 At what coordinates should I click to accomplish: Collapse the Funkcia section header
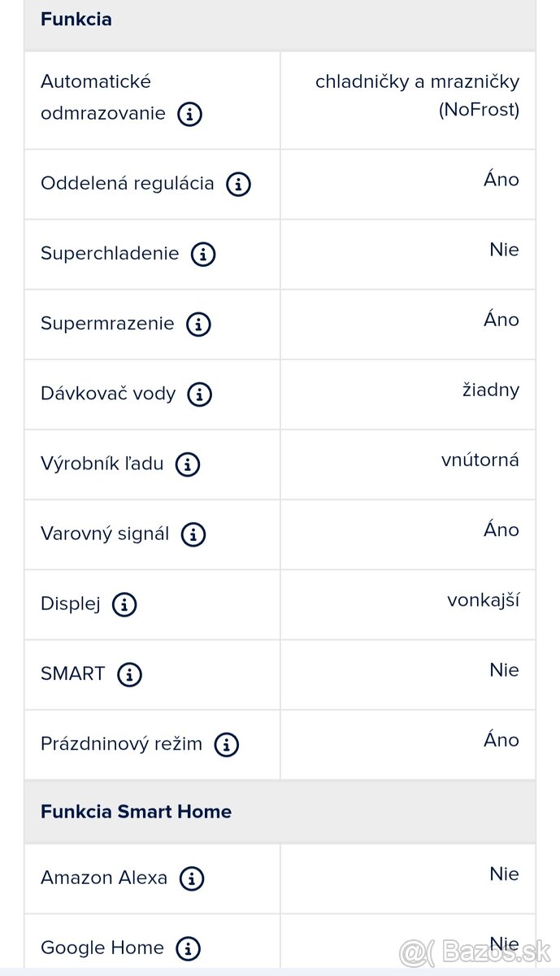coord(76,19)
